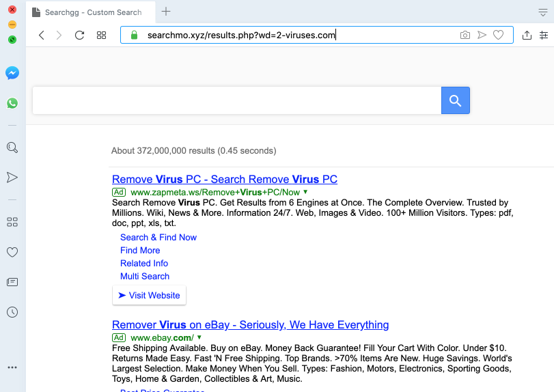
Task: Open the Remove Virus PC ad headline
Action: tap(225, 179)
